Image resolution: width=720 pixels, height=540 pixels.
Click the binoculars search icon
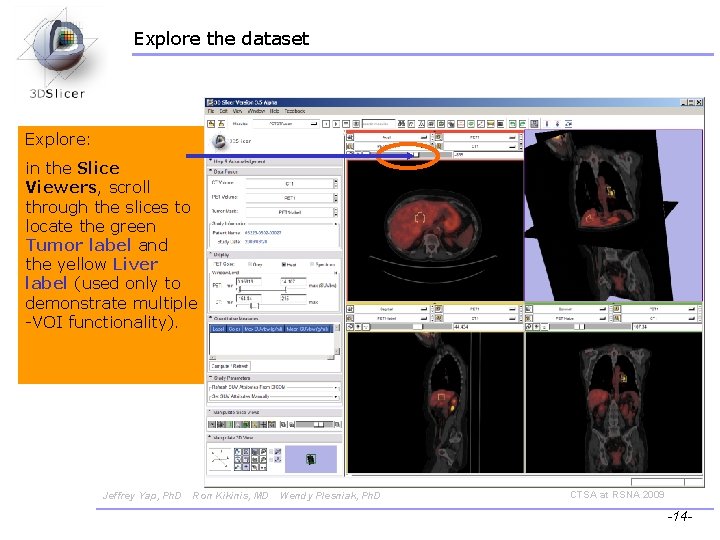pos(401,124)
